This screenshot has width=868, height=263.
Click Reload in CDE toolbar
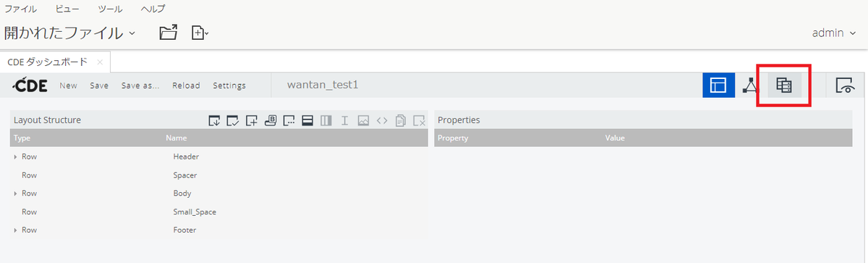click(186, 85)
